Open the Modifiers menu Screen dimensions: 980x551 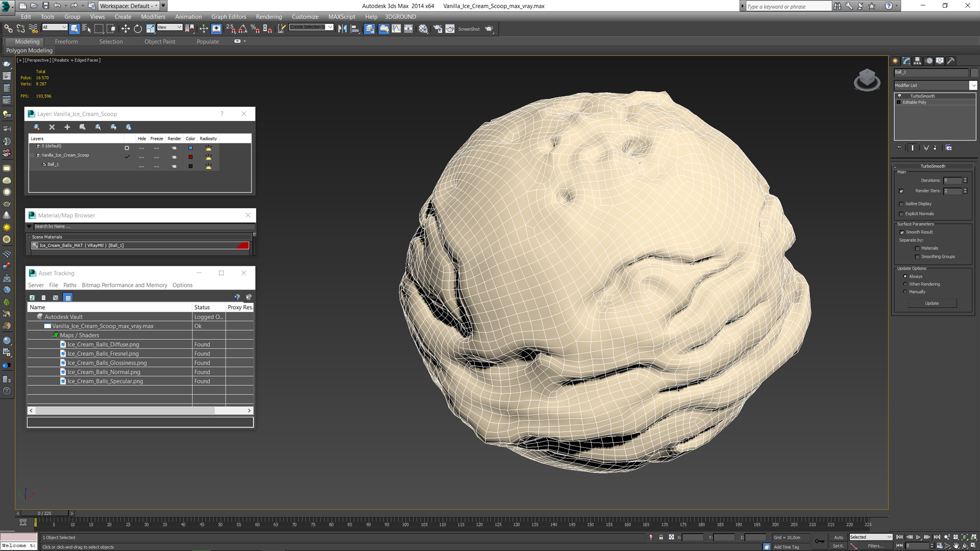(x=153, y=17)
